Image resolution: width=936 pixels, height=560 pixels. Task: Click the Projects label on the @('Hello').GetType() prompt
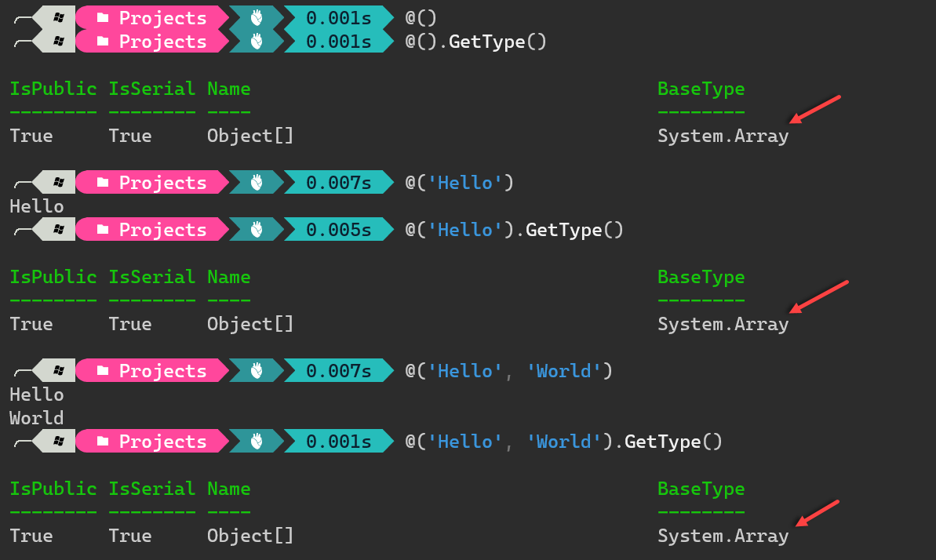(162, 230)
